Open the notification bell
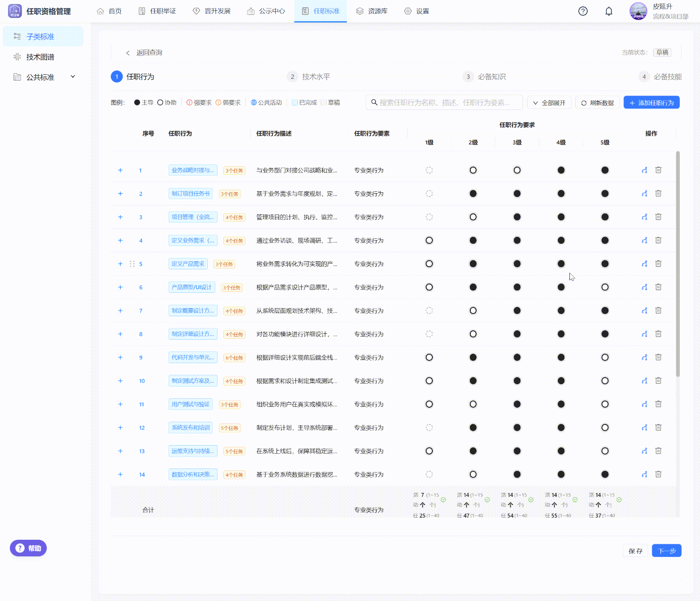The height and width of the screenshot is (601, 700). 609,11
